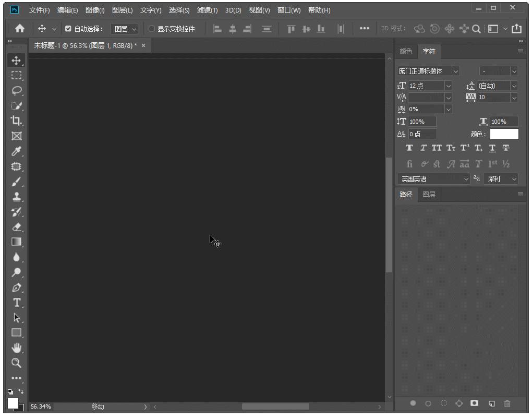Viewport: 532px width, 419px height.
Task: Open the tracking dropdown showing 10
Action: (514, 98)
